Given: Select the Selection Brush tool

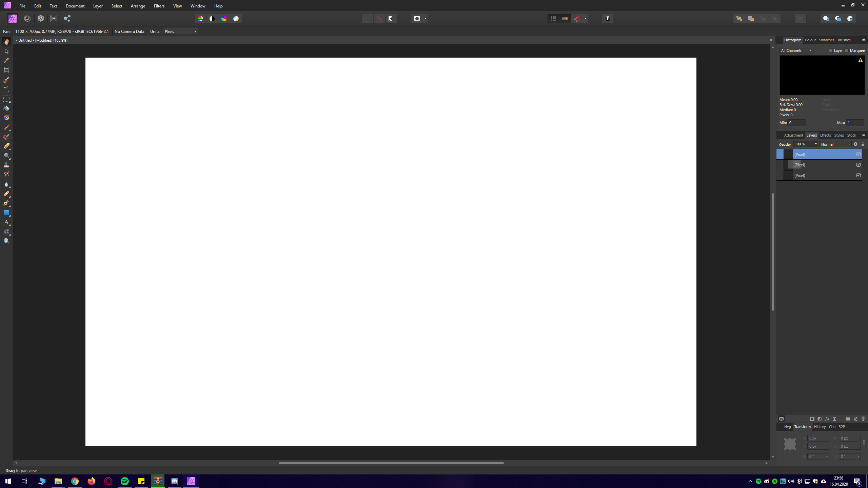Looking at the screenshot, I should click(x=6, y=80).
